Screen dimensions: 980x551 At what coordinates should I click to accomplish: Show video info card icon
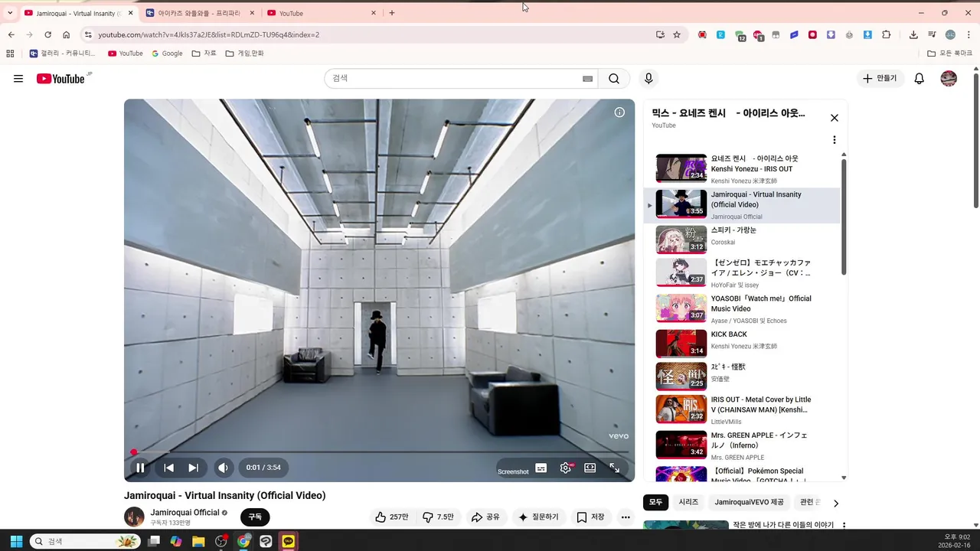[x=619, y=112]
